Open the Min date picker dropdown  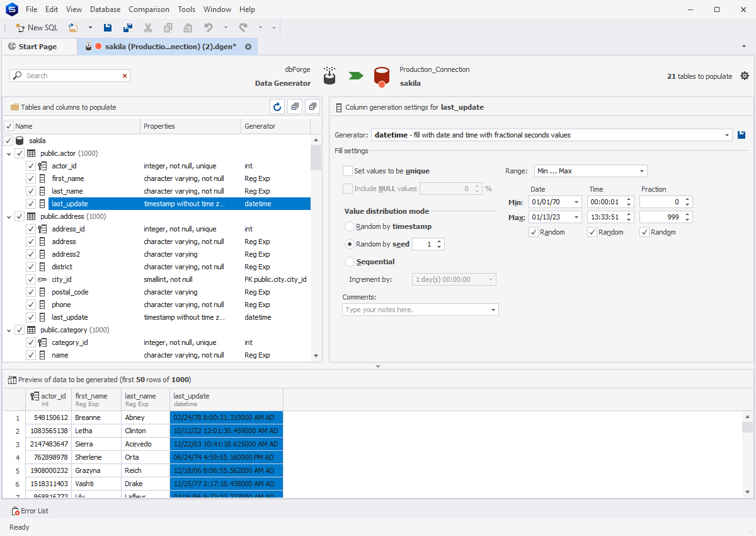(576, 202)
